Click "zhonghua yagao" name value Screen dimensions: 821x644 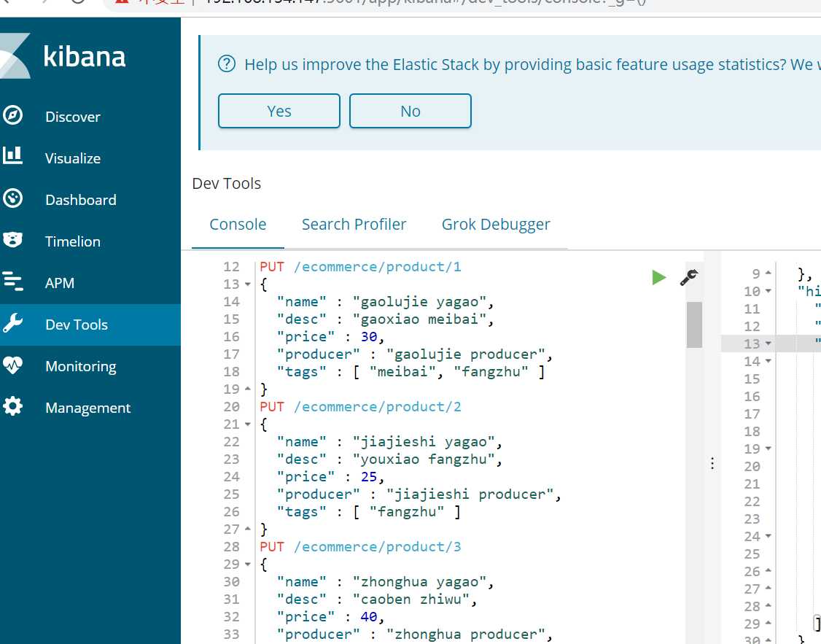coord(420,582)
